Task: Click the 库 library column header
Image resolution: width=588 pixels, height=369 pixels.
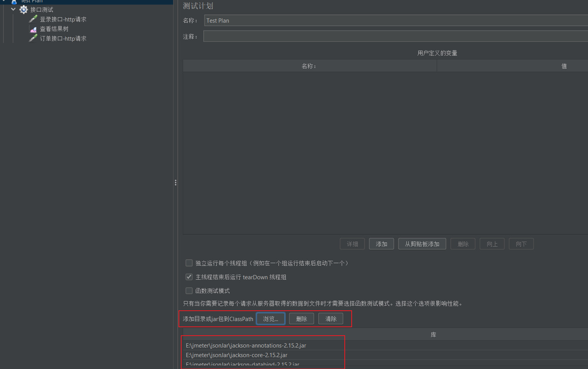Action: pos(385,334)
